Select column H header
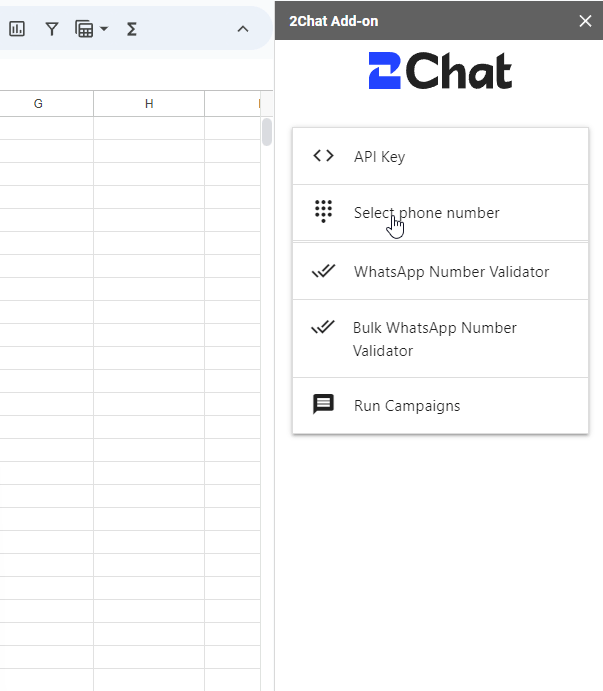 [x=149, y=104]
